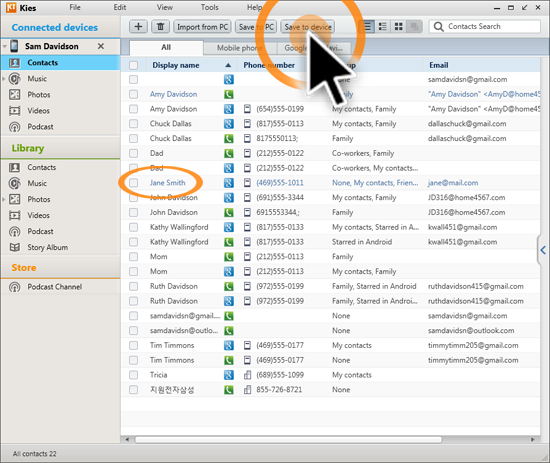
Task: Click the Kies logo icon
Action: pos(11,7)
